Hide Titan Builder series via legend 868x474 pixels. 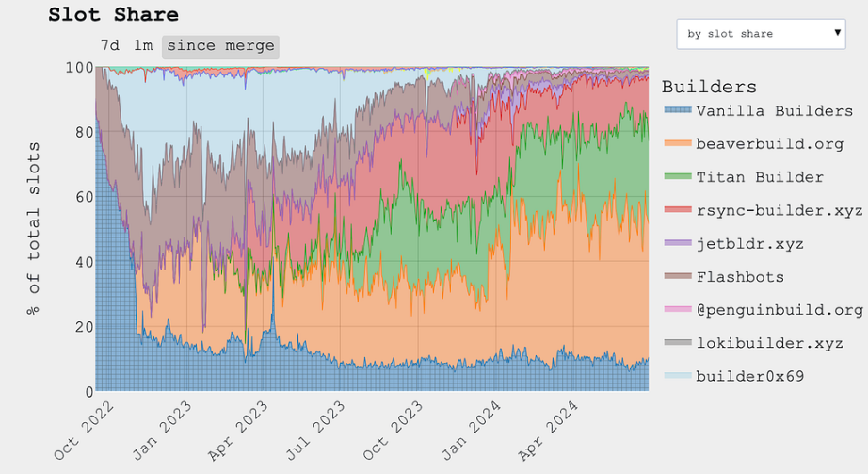point(744,177)
